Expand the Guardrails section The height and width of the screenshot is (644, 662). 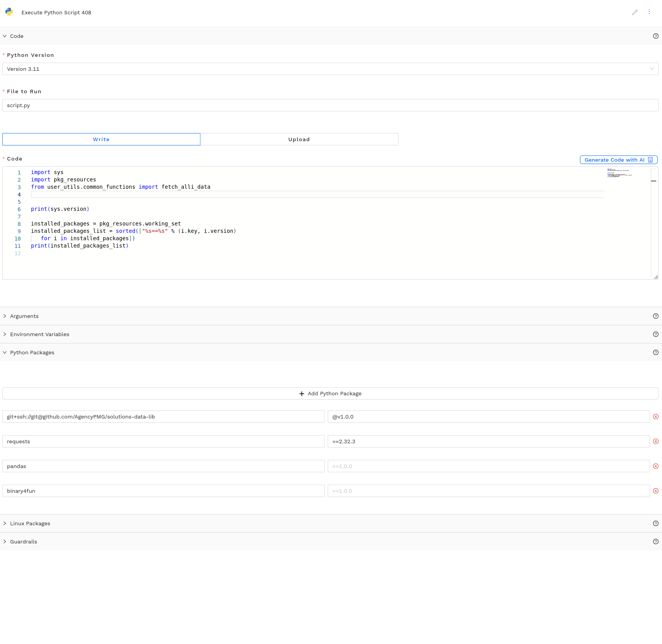(23, 542)
